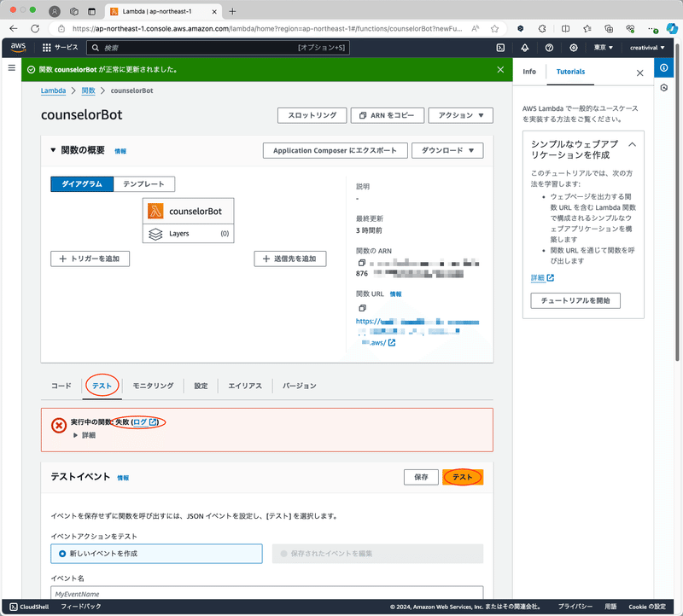The width and height of the screenshot is (683, 616).
Task: Export to Application Composer
Action: tap(335, 151)
